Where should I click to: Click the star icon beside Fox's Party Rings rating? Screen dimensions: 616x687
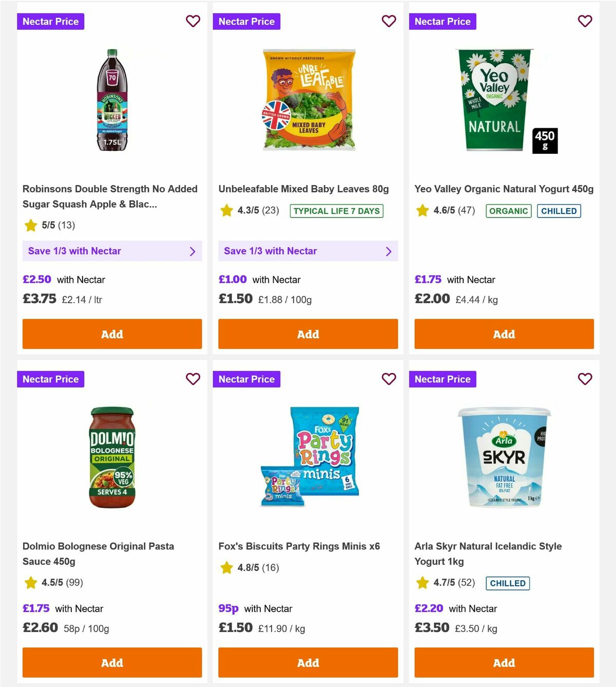click(x=226, y=568)
